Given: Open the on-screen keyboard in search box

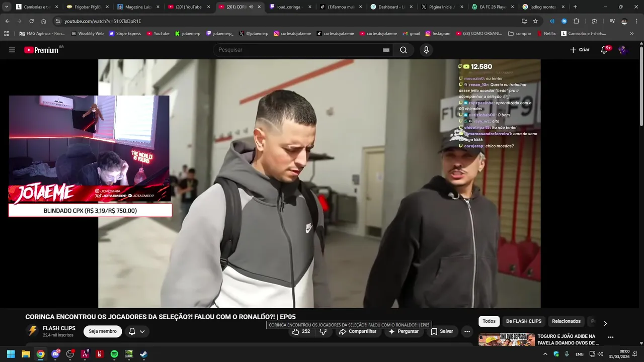Looking at the screenshot, I should pos(386,50).
